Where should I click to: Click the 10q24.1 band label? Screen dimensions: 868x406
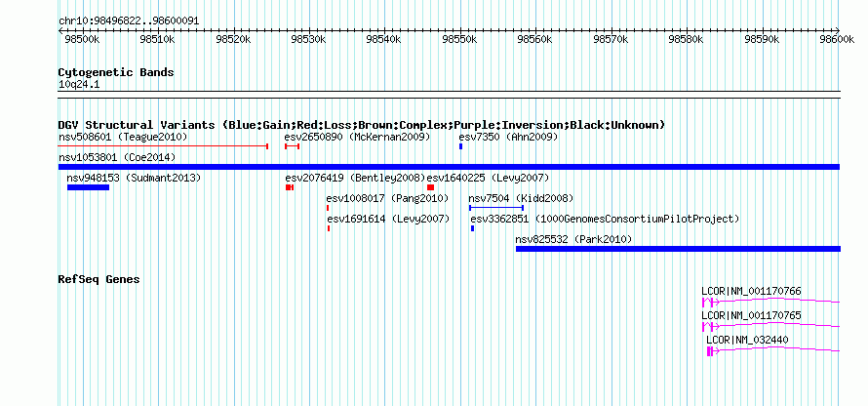tap(79, 85)
